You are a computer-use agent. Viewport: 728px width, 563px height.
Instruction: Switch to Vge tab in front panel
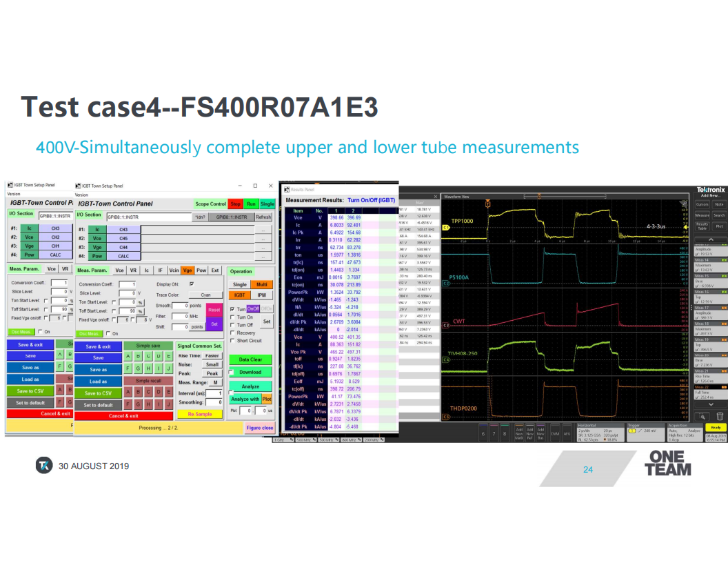click(188, 270)
